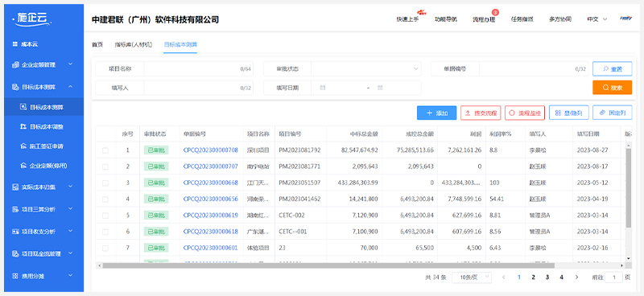Select the 目标成本测算 tab
Screen dimensions: 644x296
[180, 44]
